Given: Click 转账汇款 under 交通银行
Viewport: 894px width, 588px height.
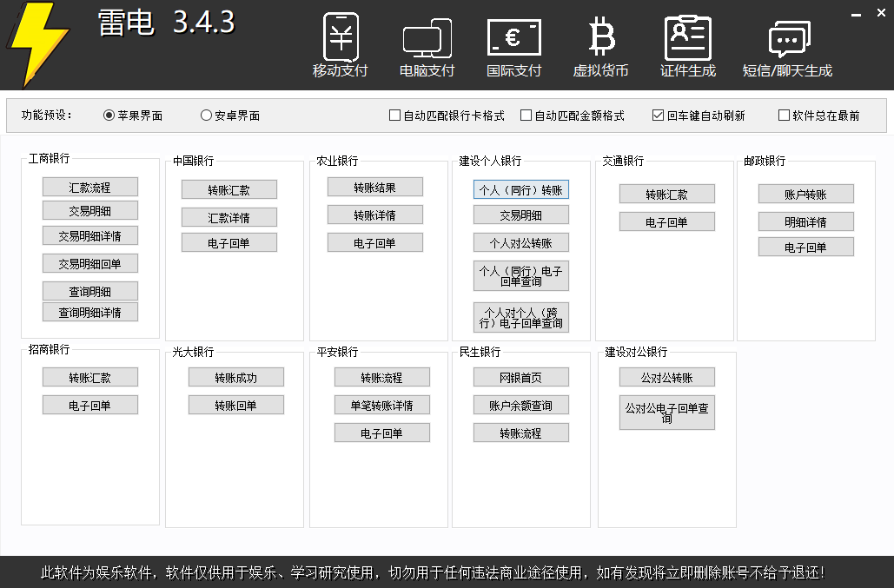Looking at the screenshot, I should click(x=667, y=194).
